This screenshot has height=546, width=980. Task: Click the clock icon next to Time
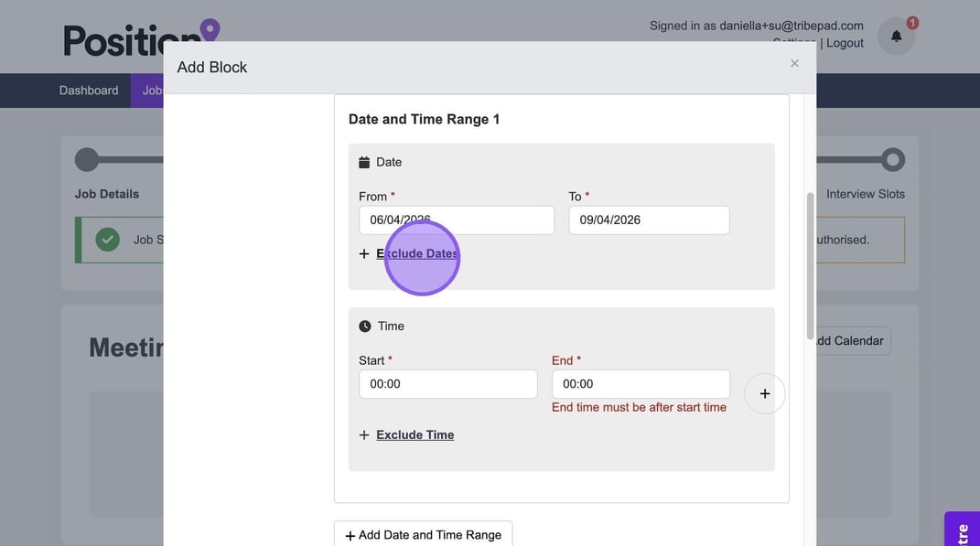pyautogui.click(x=365, y=326)
